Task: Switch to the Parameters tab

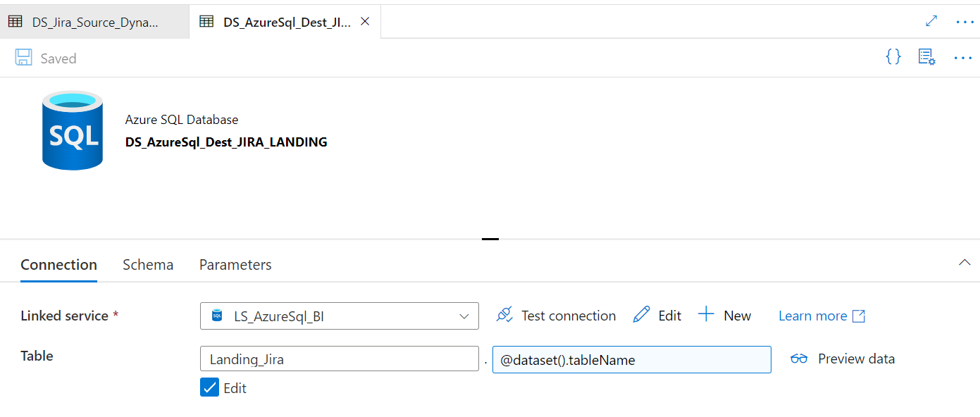Action: [235, 265]
